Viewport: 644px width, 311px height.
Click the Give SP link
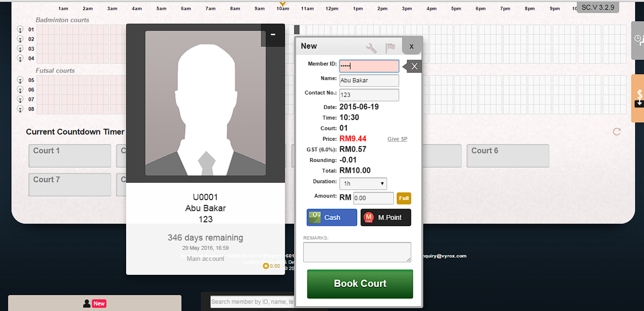point(397,139)
